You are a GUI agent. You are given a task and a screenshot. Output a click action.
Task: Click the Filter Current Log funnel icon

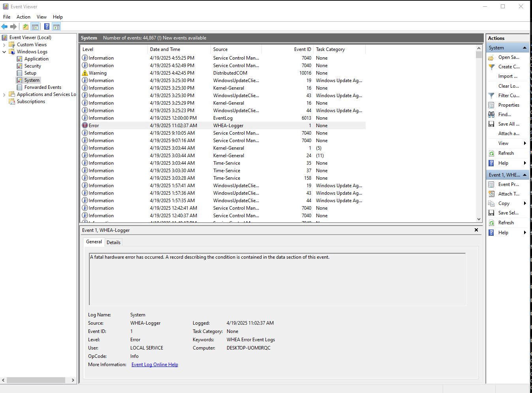pyautogui.click(x=491, y=96)
